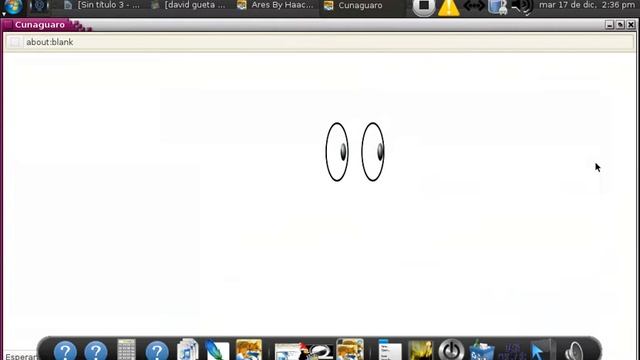This screenshot has width=640, height=360.
Task: Open the music files icon in dock
Action: pos(188,349)
